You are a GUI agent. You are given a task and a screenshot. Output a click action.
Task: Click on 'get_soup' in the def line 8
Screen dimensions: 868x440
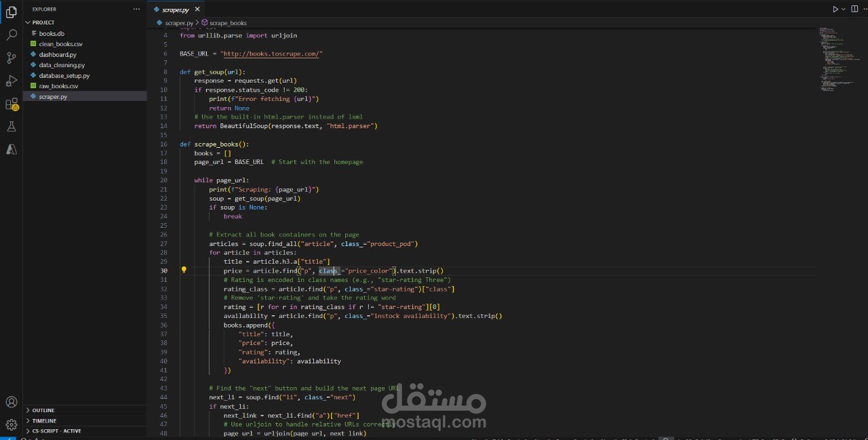pyautogui.click(x=209, y=72)
